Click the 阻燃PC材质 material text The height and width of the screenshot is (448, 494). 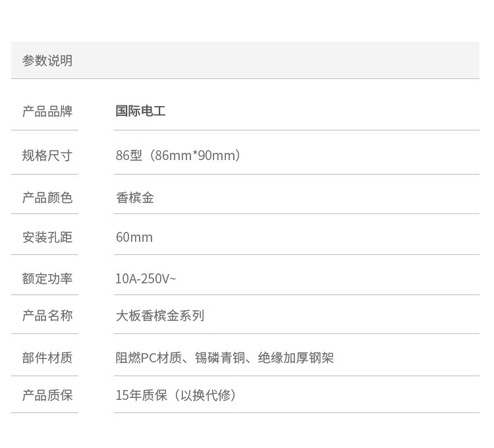click(148, 358)
